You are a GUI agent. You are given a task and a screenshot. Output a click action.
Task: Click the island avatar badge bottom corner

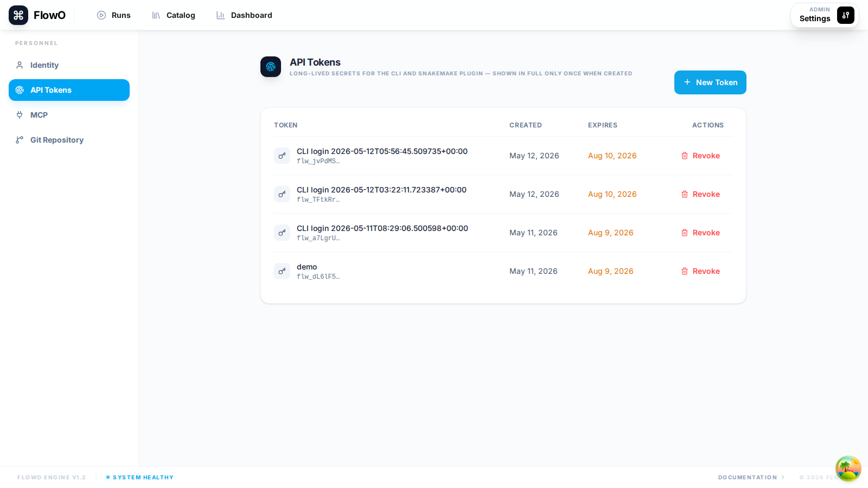[848, 468]
